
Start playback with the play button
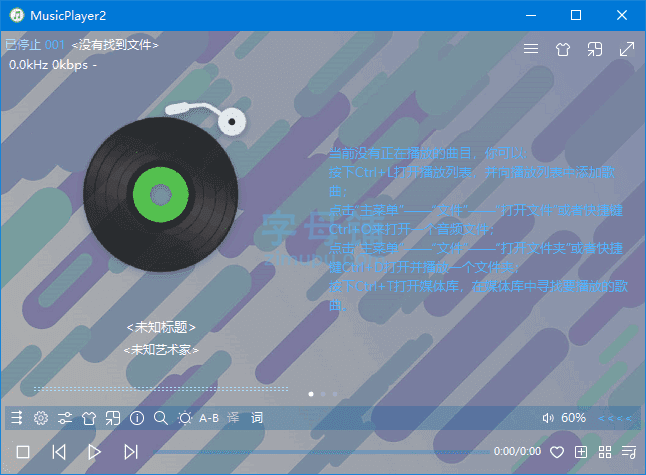coord(95,452)
